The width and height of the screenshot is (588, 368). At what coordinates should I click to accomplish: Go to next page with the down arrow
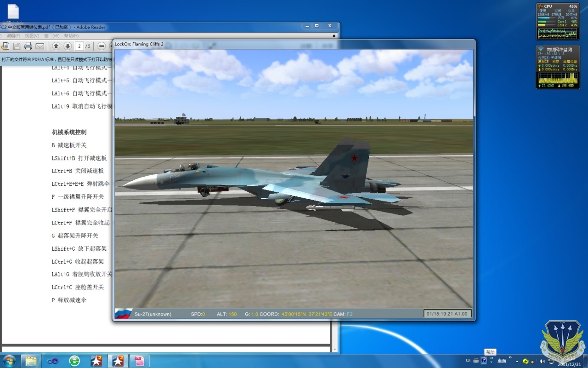pos(68,46)
